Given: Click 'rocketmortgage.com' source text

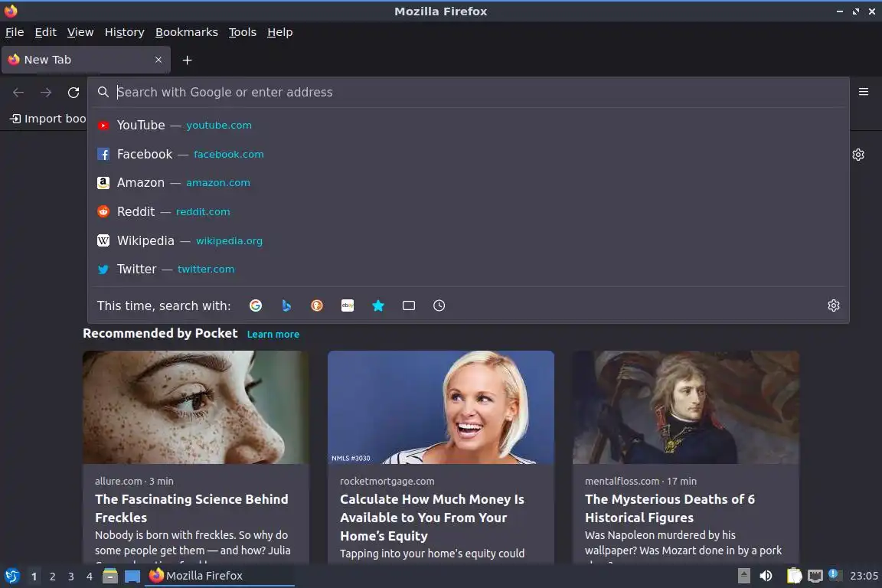Looking at the screenshot, I should click(387, 481).
